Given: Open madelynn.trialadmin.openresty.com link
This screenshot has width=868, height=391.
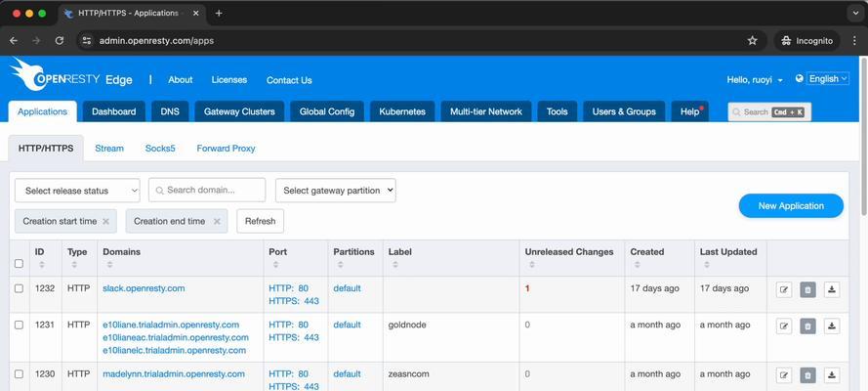Looking at the screenshot, I should point(174,374).
